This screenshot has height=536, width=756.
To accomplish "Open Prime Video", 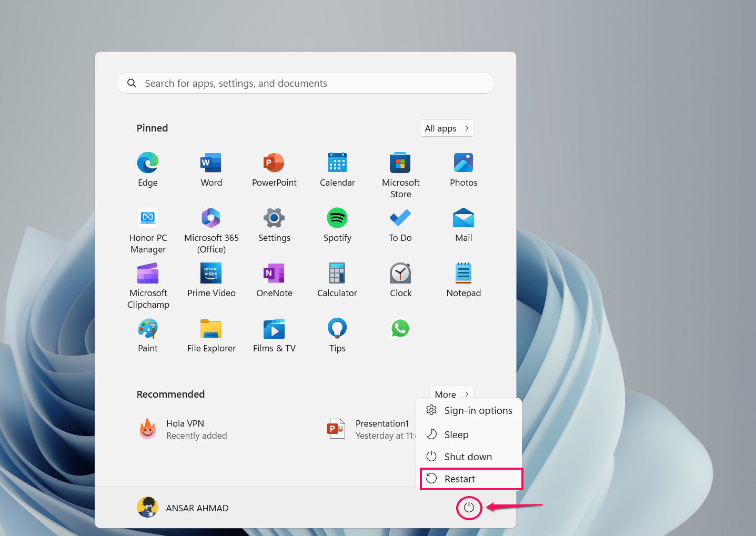I will [211, 280].
